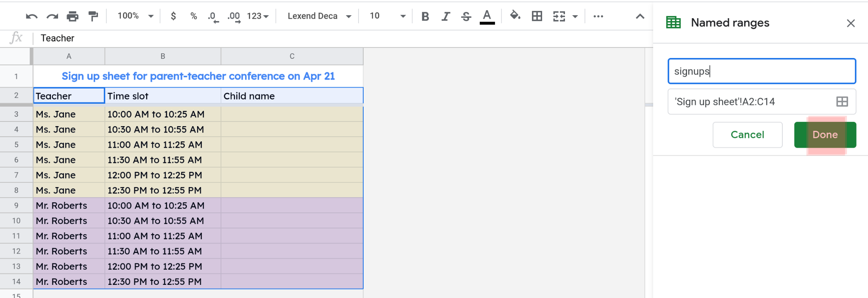Select empty Child name cell in row 3
The image size is (868, 298).
[292, 114]
